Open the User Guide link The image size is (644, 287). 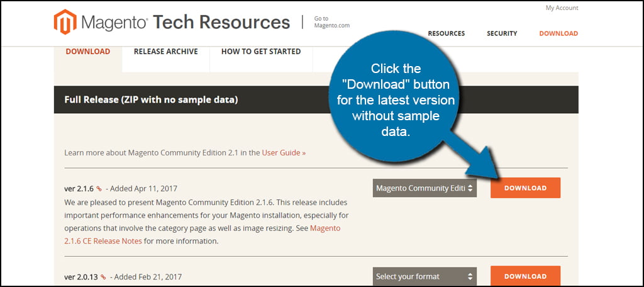click(x=284, y=152)
